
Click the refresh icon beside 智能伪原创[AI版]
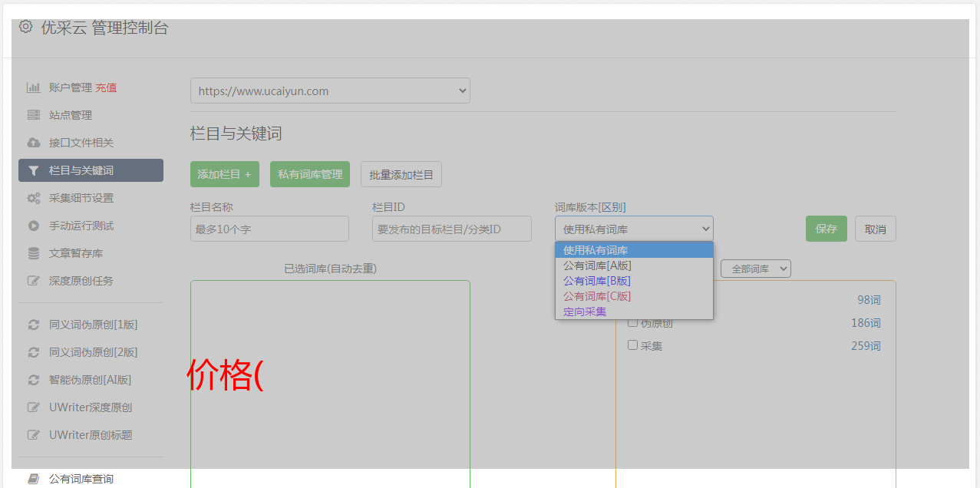tap(33, 380)
